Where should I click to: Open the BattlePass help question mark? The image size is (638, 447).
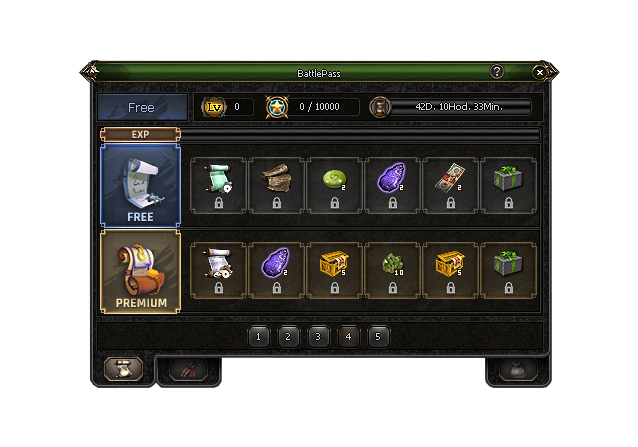(x=496, y=72)
